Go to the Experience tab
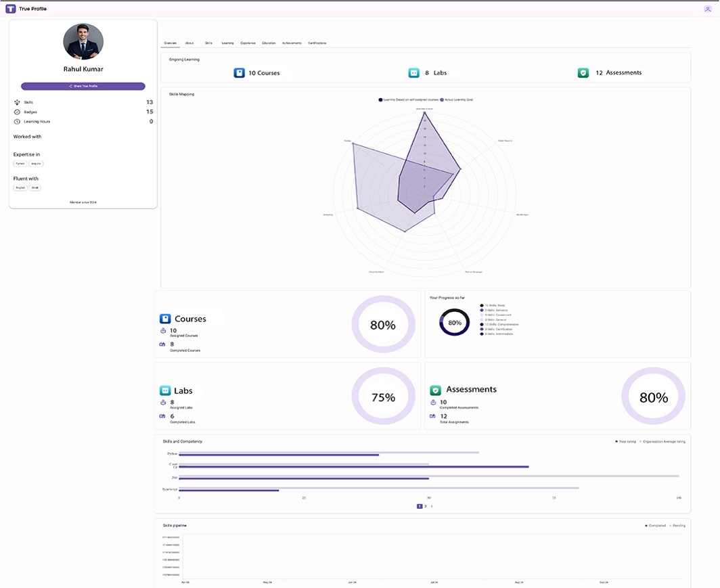This screenshot has width=720, height=588. coord(248,43)
